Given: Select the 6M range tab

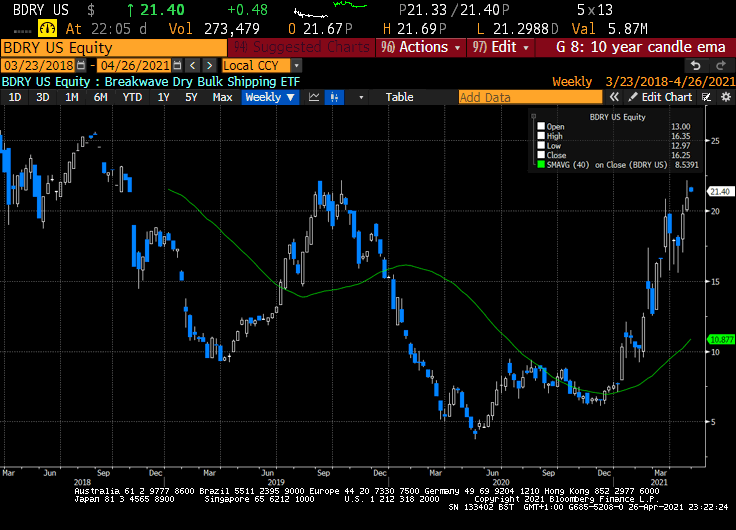Looking at the screenshot, I should 100,97.
